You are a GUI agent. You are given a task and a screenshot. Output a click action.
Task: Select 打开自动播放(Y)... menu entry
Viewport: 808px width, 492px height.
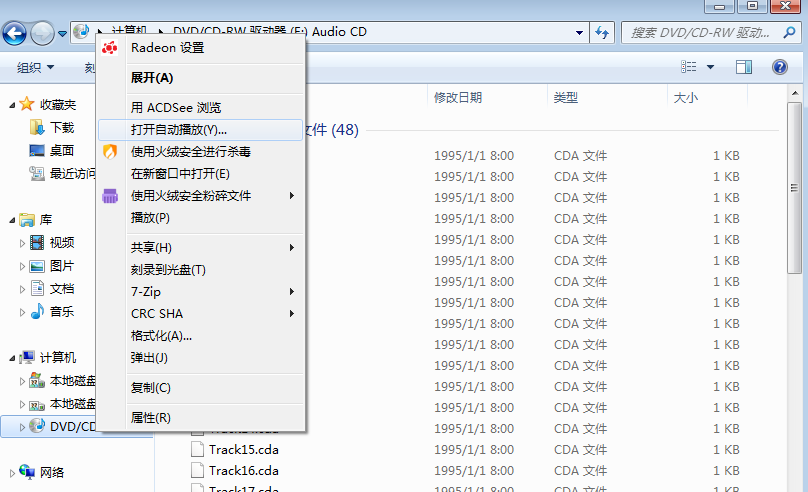pyautogui.click(x=179, y=130)
